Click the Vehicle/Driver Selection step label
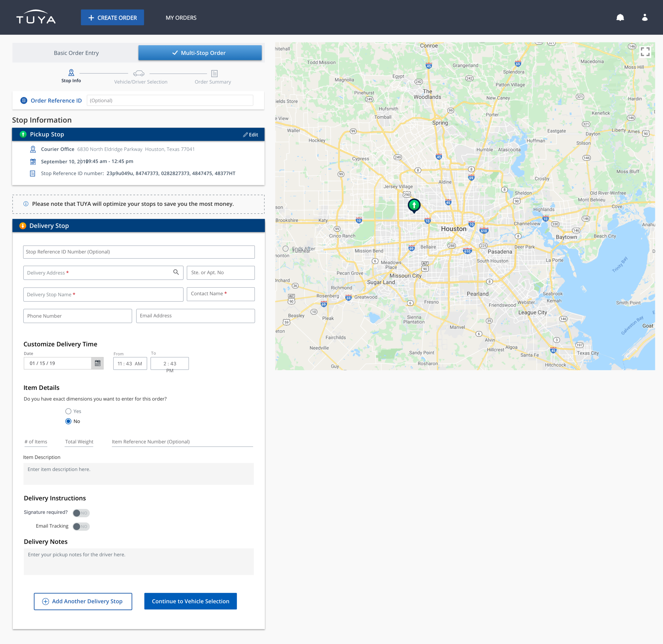This screenshot has height=644, width=663. [x=141, y=82]
